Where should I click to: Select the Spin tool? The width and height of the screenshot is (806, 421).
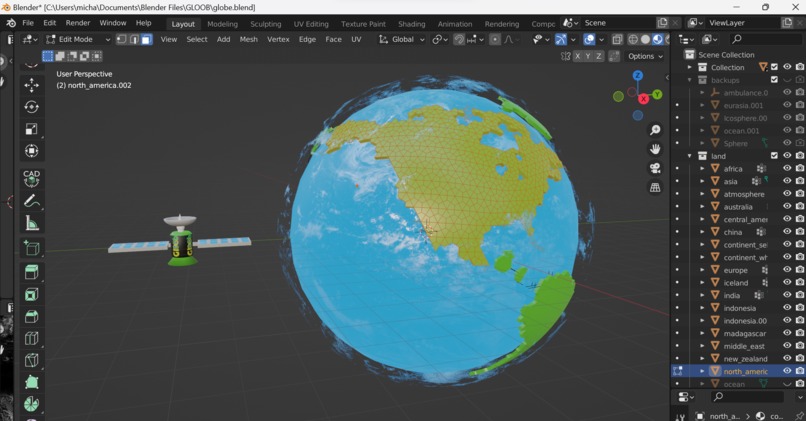(31, 404)
